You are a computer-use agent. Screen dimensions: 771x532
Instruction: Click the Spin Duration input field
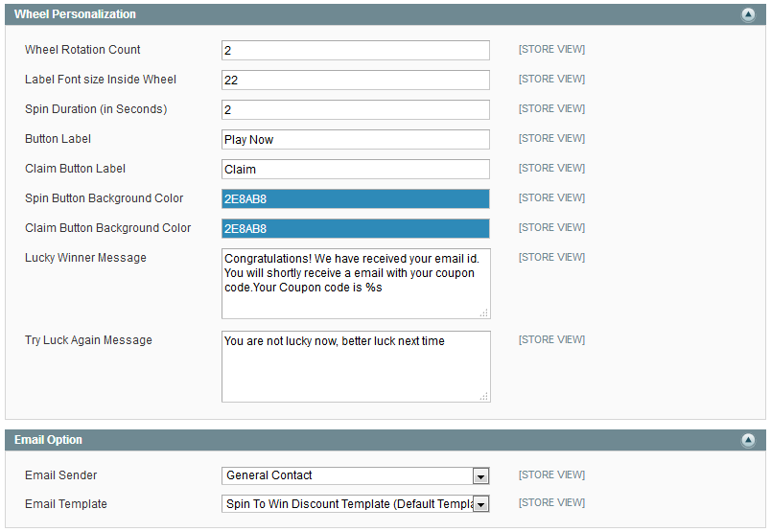point(355,109)
